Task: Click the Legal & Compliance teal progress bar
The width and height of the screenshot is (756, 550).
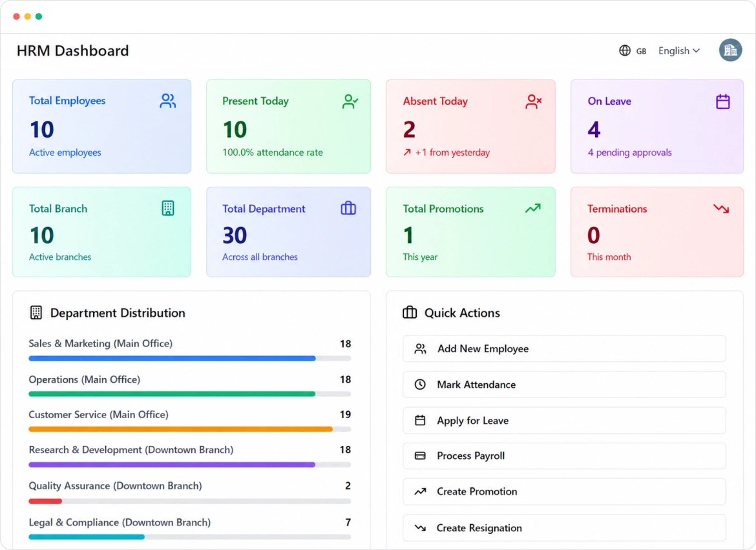Action: [87, 537]
